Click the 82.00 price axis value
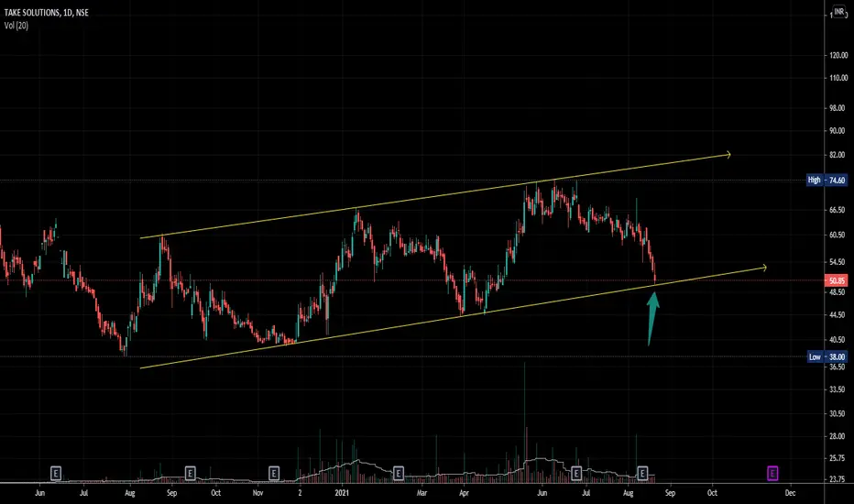This screenshot has height=504, width=854. (838, 155)
